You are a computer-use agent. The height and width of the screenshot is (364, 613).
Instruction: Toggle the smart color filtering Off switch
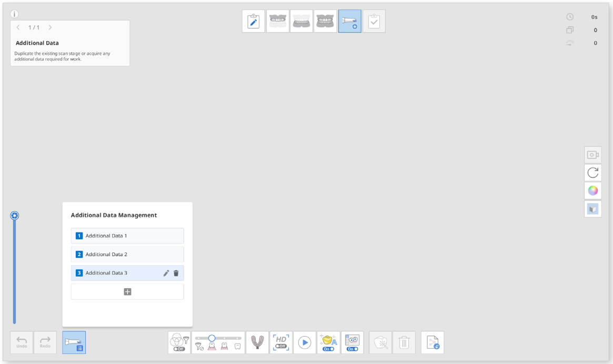pos(179,342)
